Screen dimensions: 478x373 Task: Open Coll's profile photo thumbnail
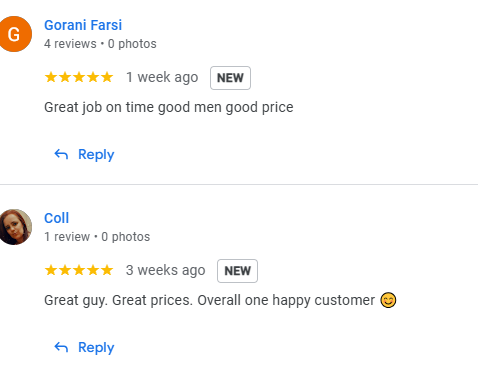(x=15, y=227)
